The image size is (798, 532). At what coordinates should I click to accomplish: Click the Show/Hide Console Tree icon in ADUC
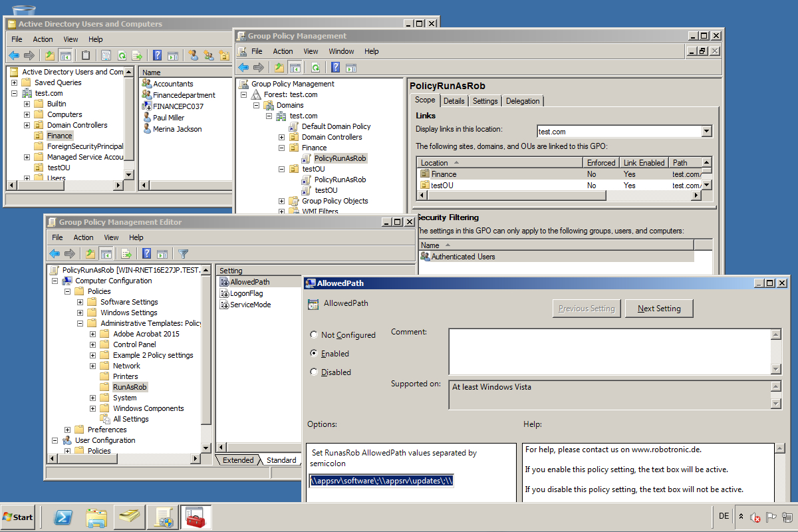coord(65,55)
